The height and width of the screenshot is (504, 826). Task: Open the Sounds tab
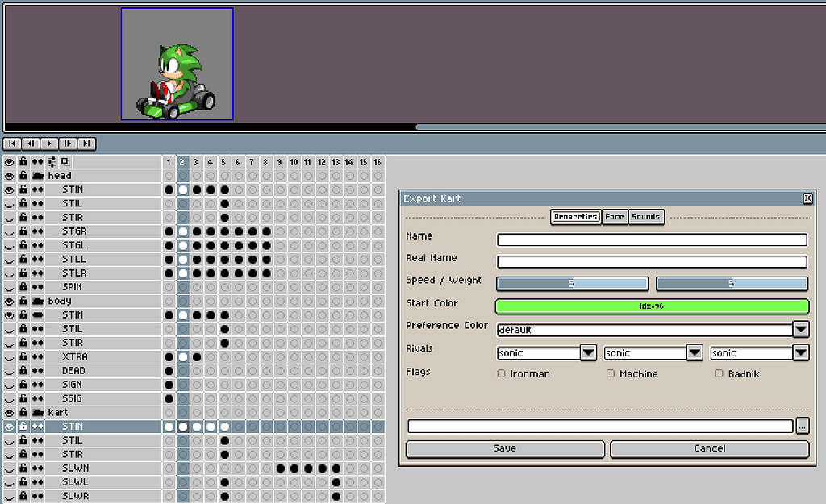click(645, 217)
